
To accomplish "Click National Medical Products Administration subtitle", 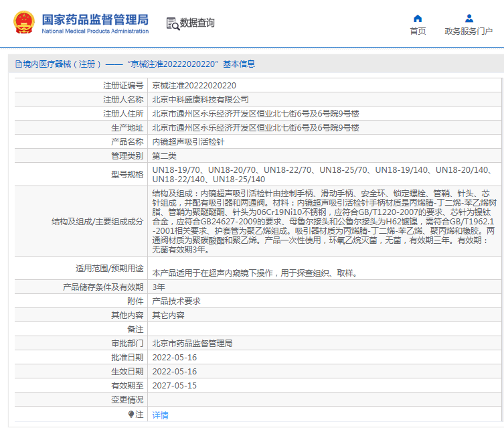I will coord(95,31).
